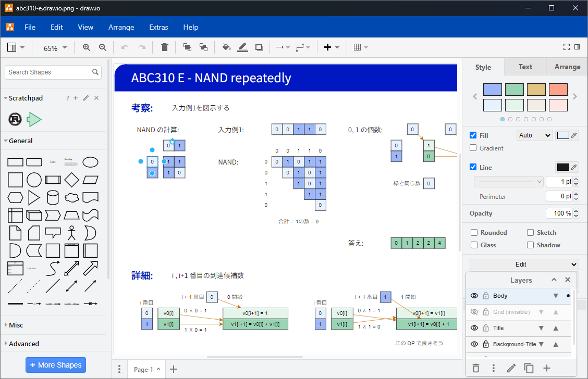
Task: Open the Edit menu
Action: tap(57, 28)
